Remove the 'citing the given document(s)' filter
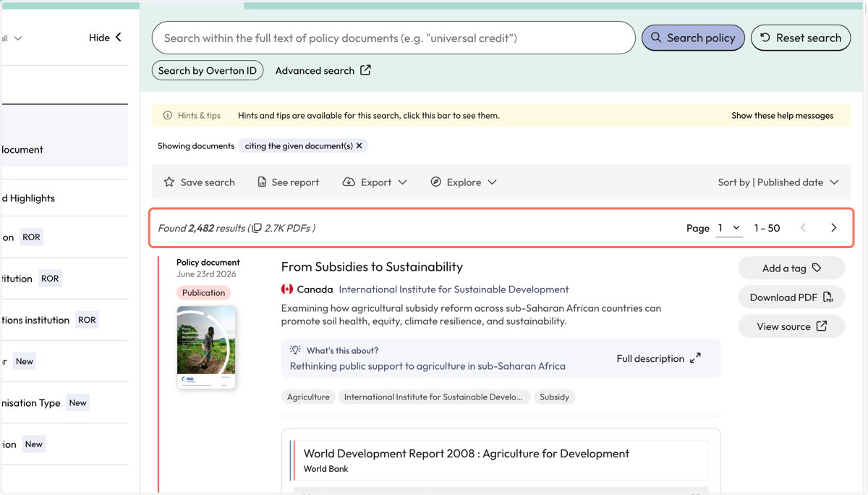The image size is (868, 495). [x=359, y=145]
